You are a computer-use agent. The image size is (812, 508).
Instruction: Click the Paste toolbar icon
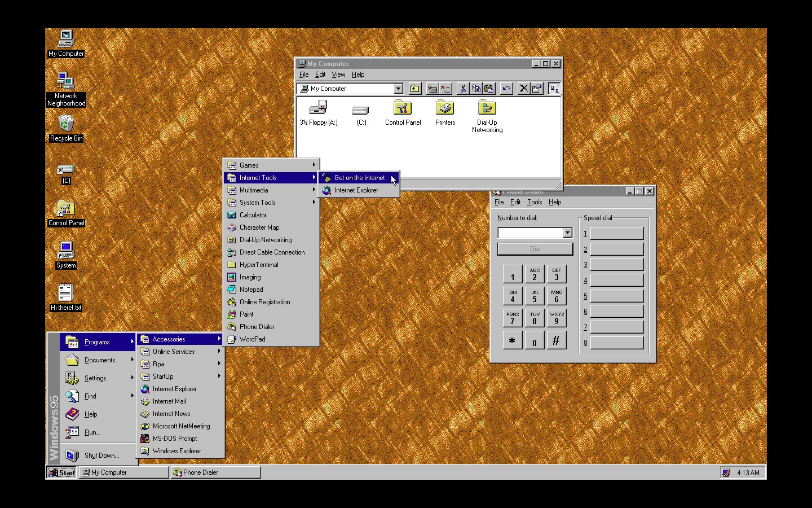489,89
